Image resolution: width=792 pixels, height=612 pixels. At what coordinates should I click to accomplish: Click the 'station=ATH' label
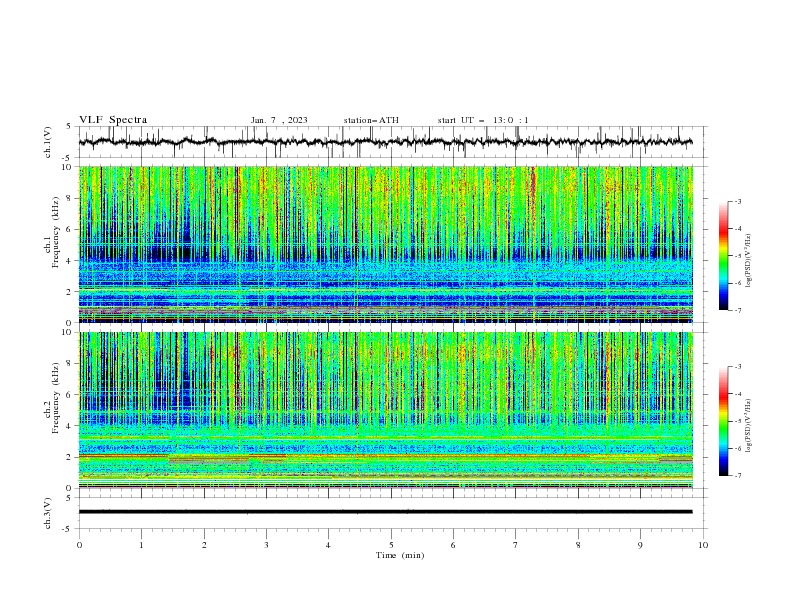tap(371, 120)
